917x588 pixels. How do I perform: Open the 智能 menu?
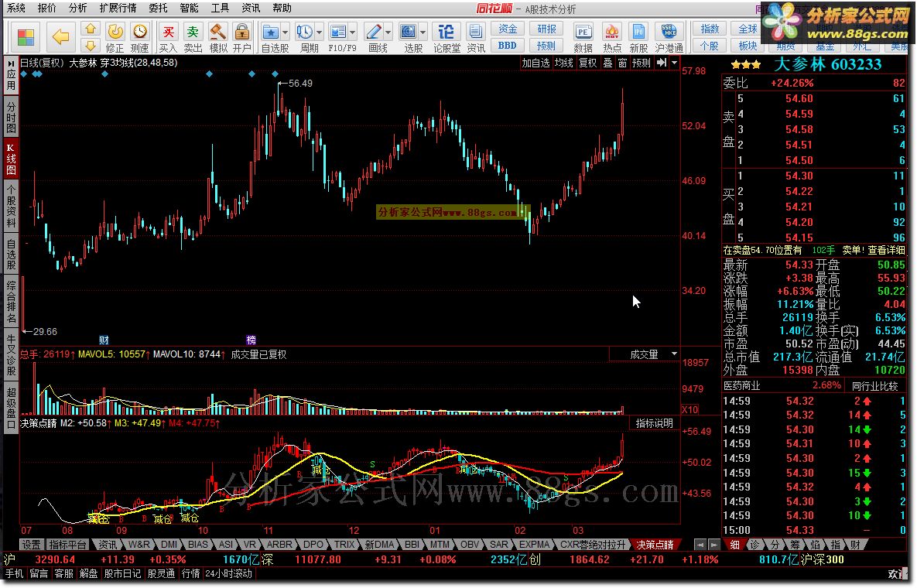(190, 9)
